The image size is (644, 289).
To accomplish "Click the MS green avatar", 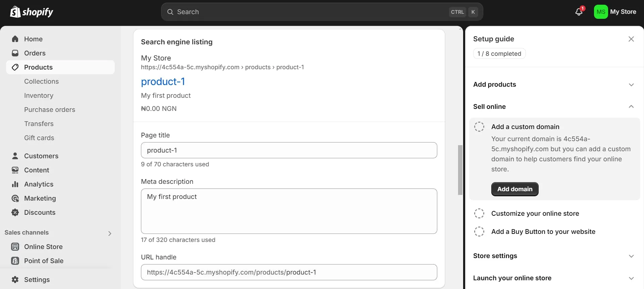I will [601, 12].
